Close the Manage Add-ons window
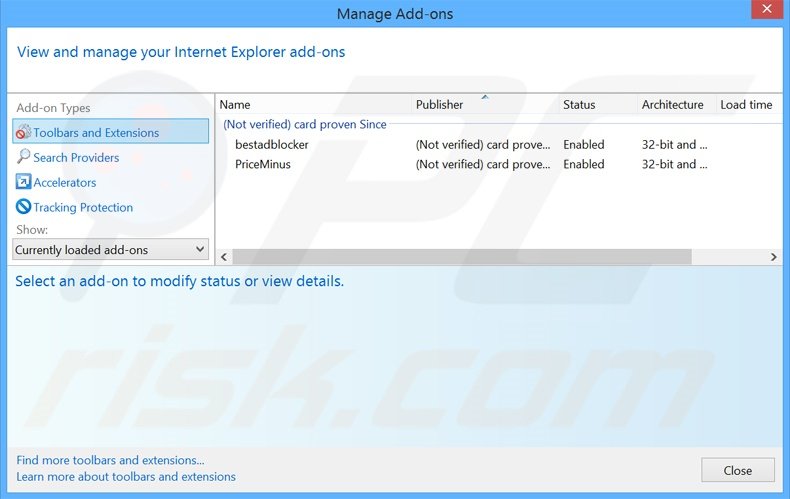Screen dimensions: 790x499 [x=766, y=9]
